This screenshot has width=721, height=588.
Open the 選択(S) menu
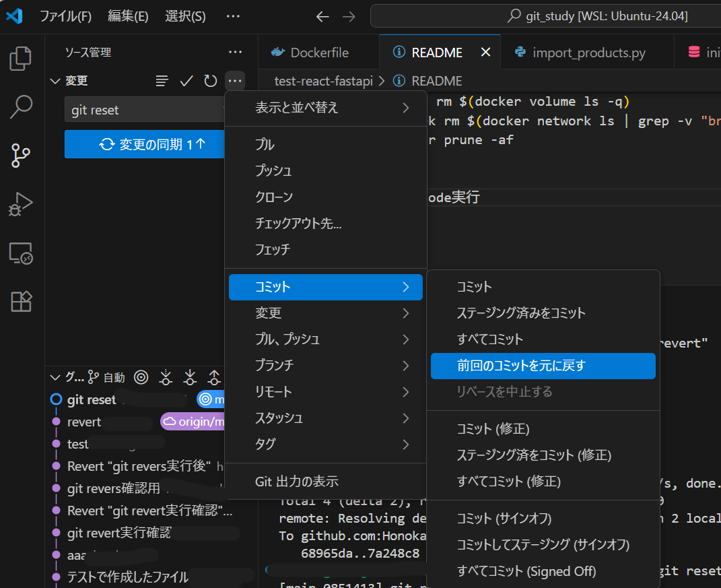[x=185, y=17]
